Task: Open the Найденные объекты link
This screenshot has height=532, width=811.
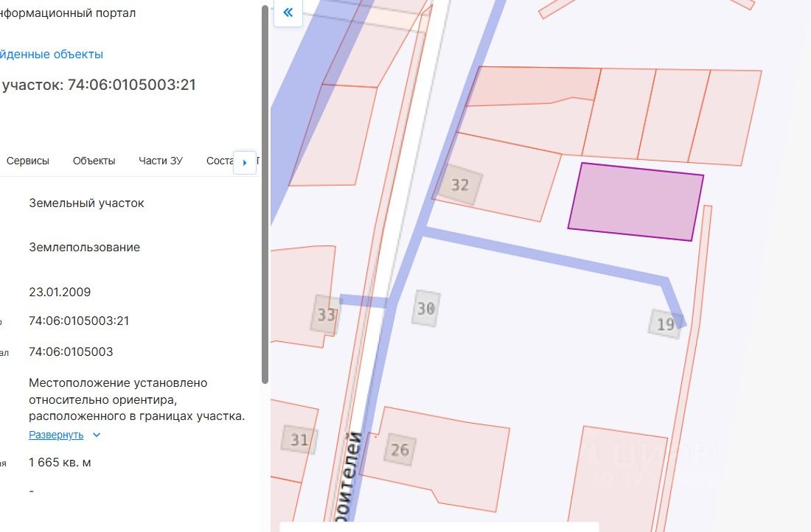Action: coord(52,54)
